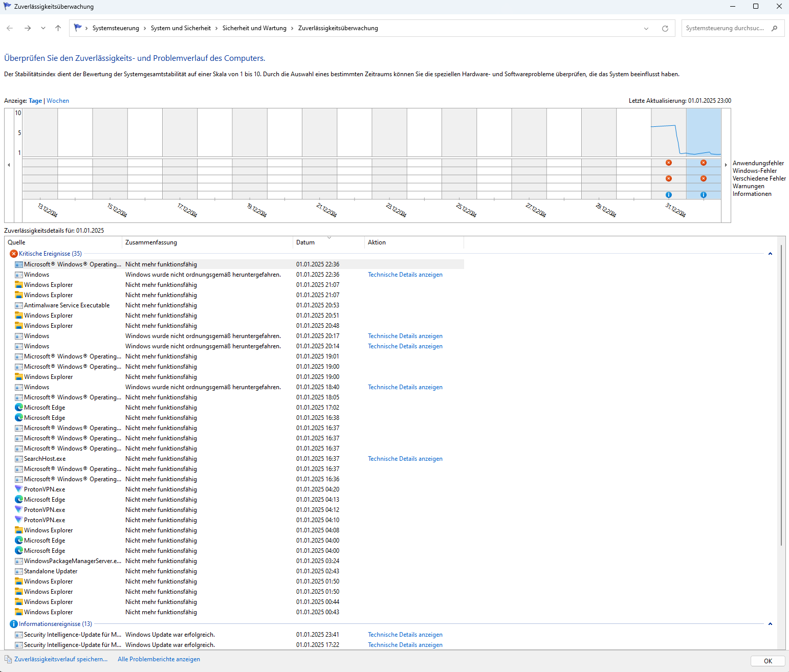Open Systemsteuerung breadcrumb
Image resolution: width=789 pixels, height=672 pixels.
(x=116, y=28)
